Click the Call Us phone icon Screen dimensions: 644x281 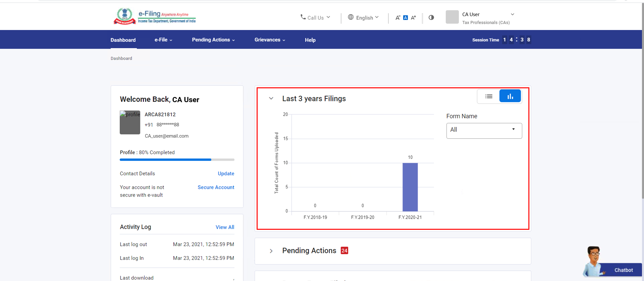point(303,17)
